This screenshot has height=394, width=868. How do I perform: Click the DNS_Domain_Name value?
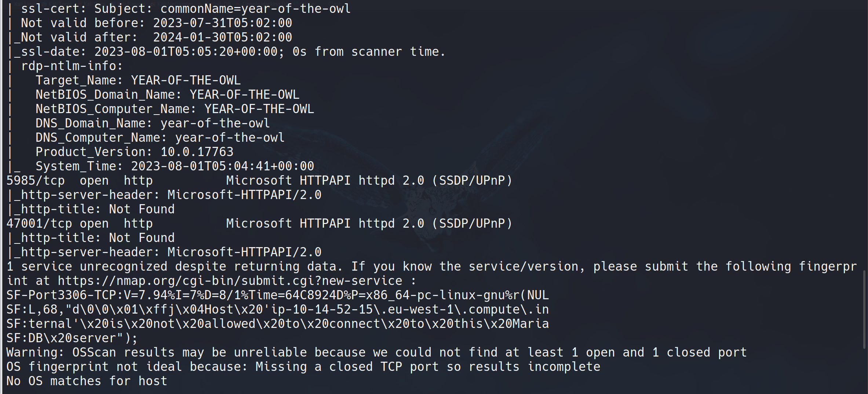[x=215, y=123]
